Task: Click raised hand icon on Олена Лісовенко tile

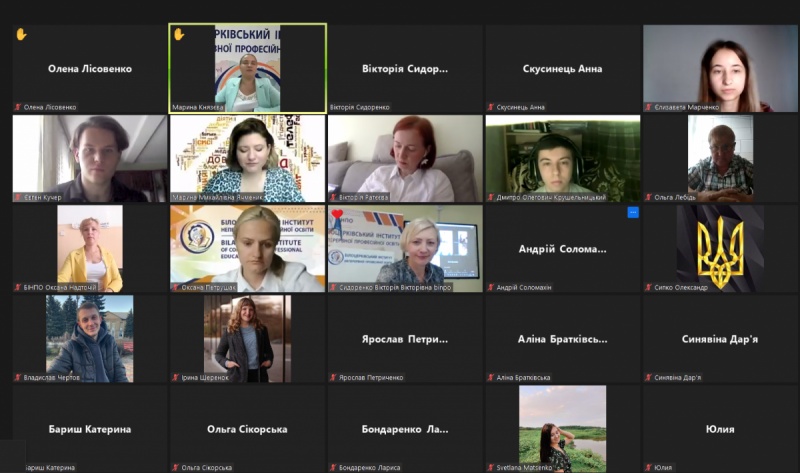Action: (x=21, y=34)
